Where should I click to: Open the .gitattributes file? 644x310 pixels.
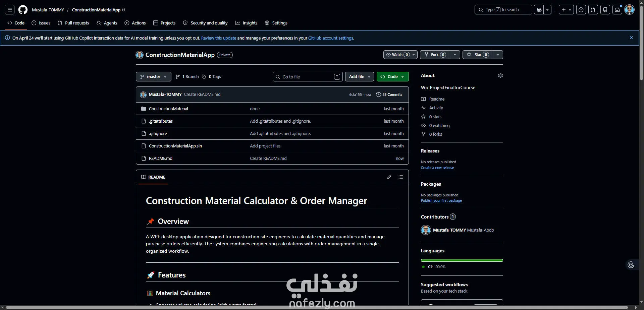coord(161,121)
